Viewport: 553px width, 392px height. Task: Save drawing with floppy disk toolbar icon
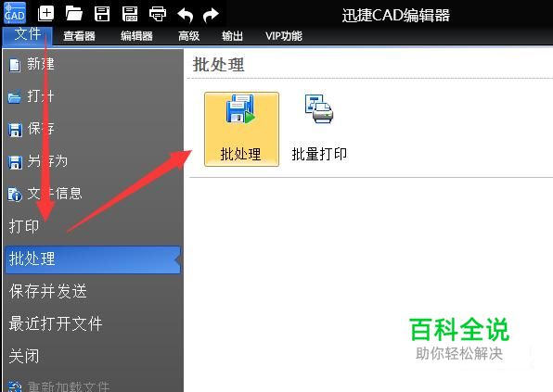[x=102, y=13]
